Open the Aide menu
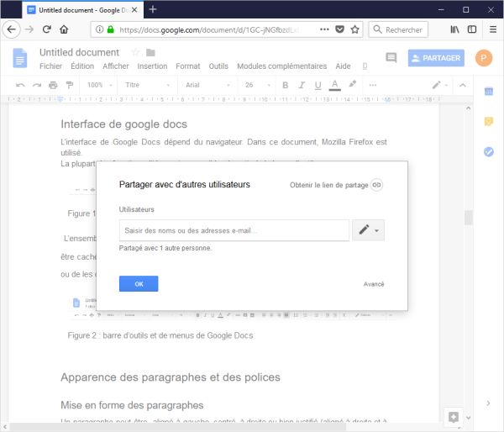Viewport: 504px width, 432px height. (x=343, y=66)
